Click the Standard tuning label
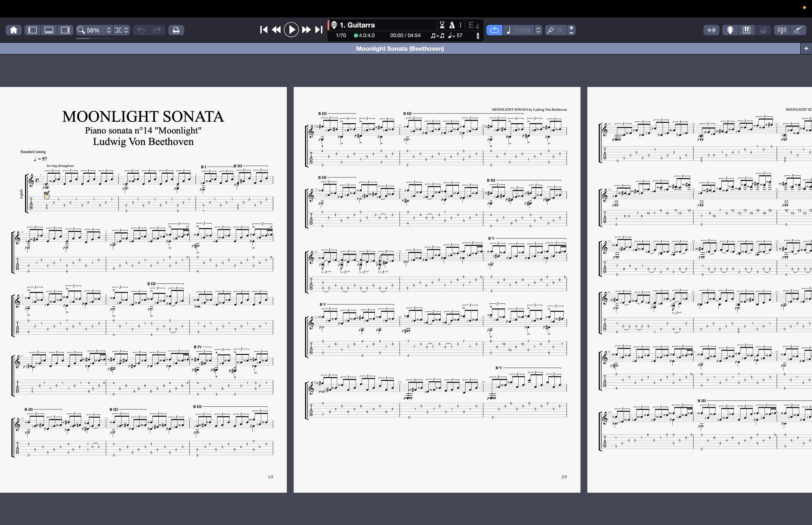 [x=33, y=152]
